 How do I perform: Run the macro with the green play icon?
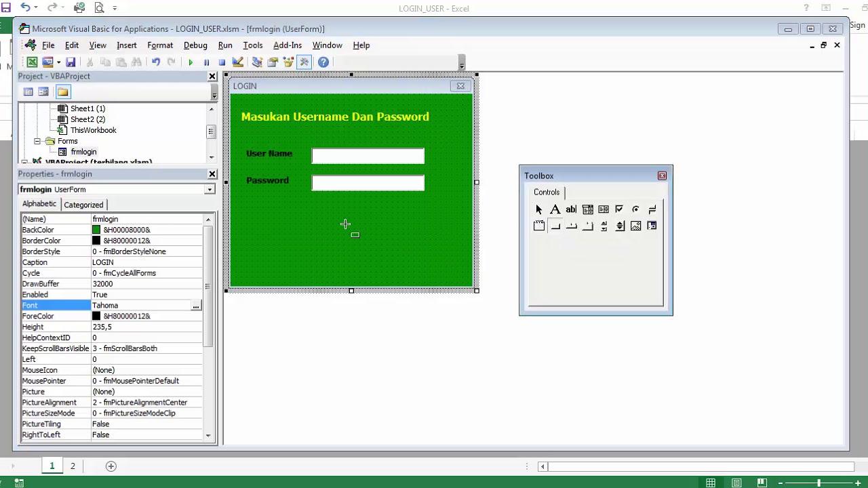point(191,62)
